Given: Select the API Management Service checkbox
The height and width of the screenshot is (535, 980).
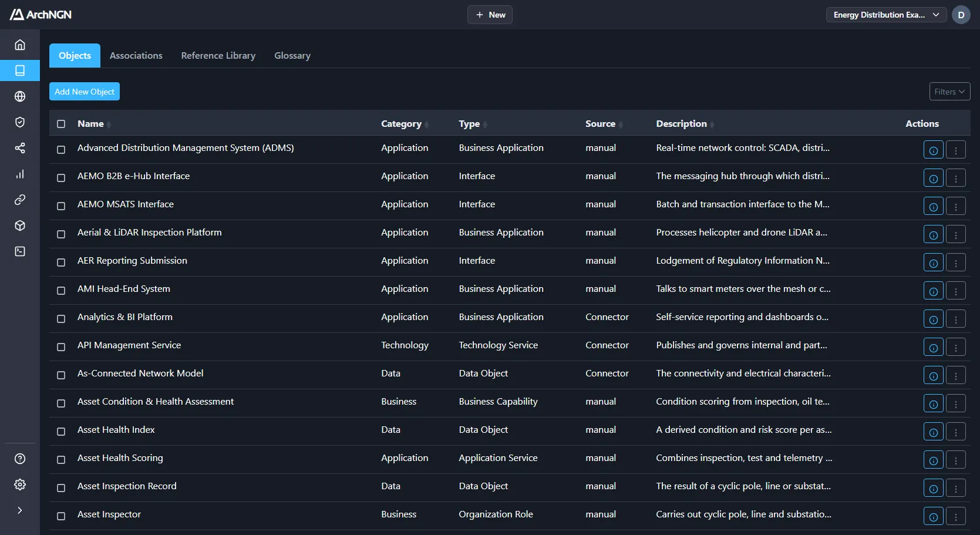Looking at the screenshot, I should click(x=61, y=347).
